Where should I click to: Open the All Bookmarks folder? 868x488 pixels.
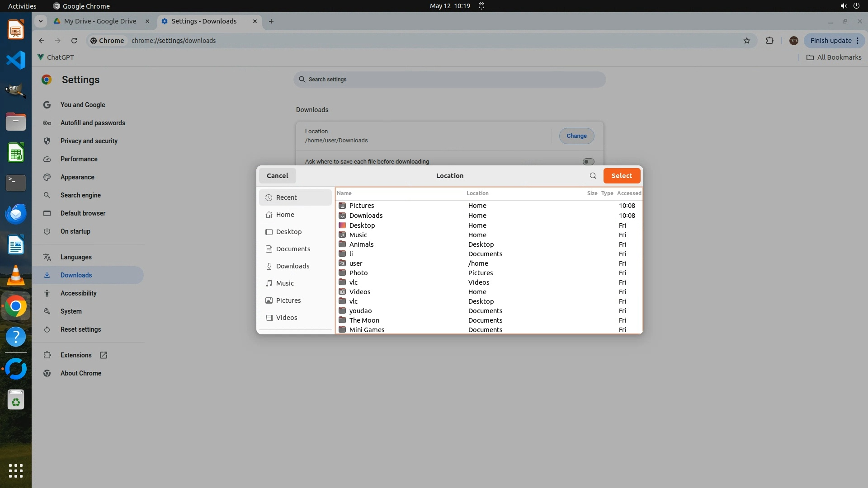834,57
